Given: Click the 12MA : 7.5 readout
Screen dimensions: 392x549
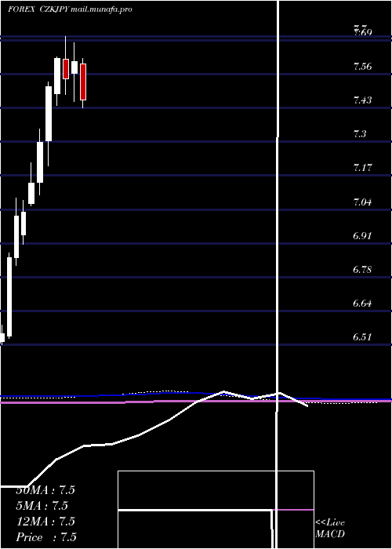Looking at the screenshot, I should click(x=45, y=522).
